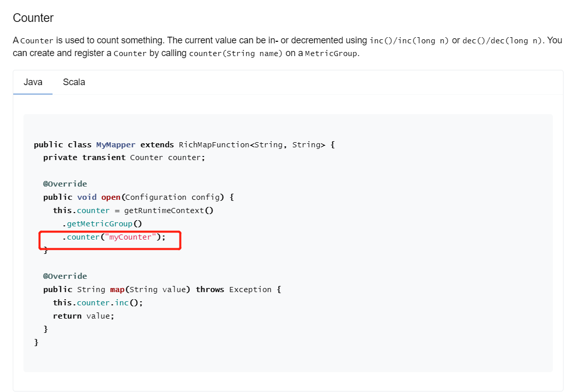Screen dimensions: 588x392
Task: Click the inline dec()/dec(long n) code text
Action: point(502,41)
